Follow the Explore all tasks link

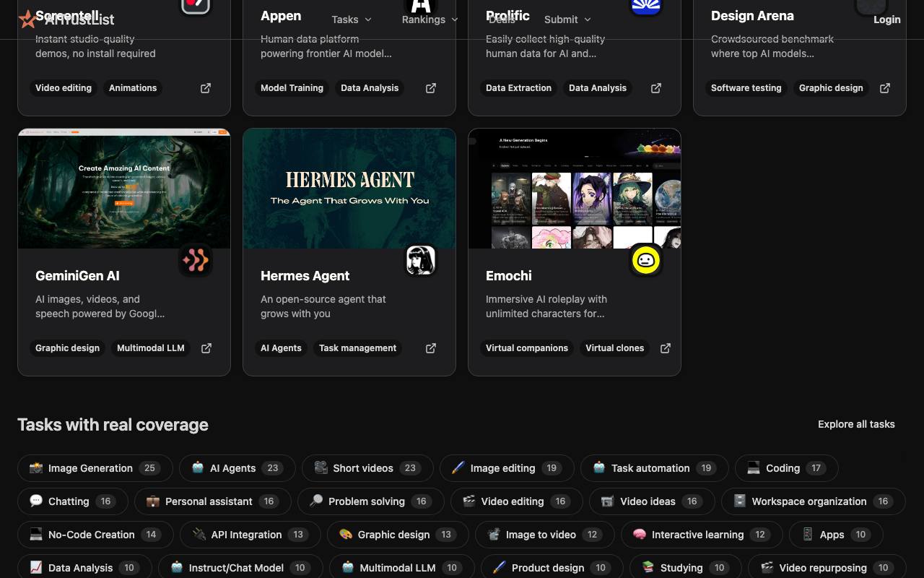tap(856, 424)
